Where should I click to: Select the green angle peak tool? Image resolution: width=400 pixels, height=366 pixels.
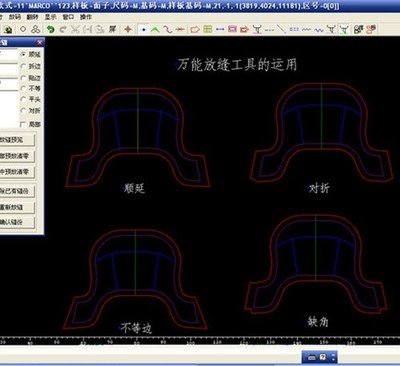(x=155, y=30)
